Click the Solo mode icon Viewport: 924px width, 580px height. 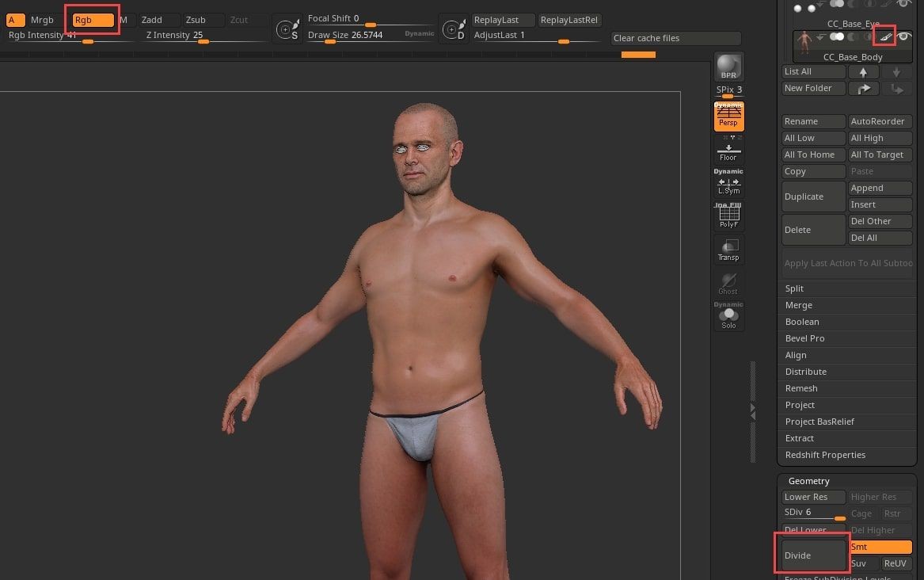click(x=728, y=317)
